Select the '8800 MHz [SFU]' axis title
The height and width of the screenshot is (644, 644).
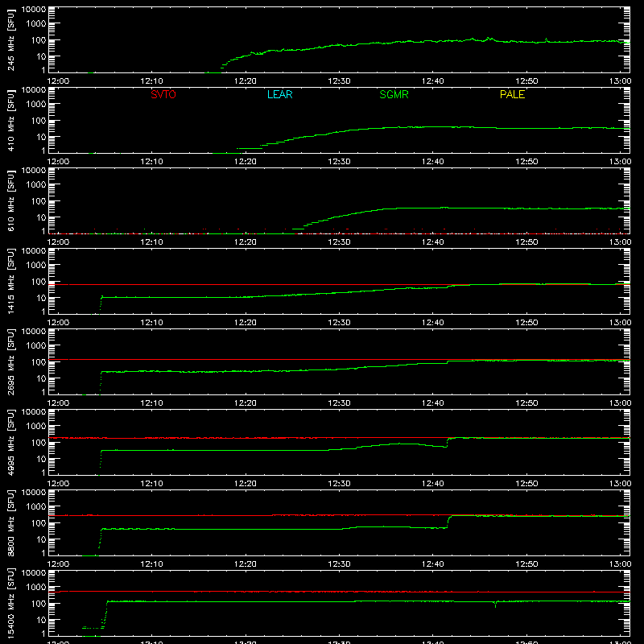click(x=11, y=522)
